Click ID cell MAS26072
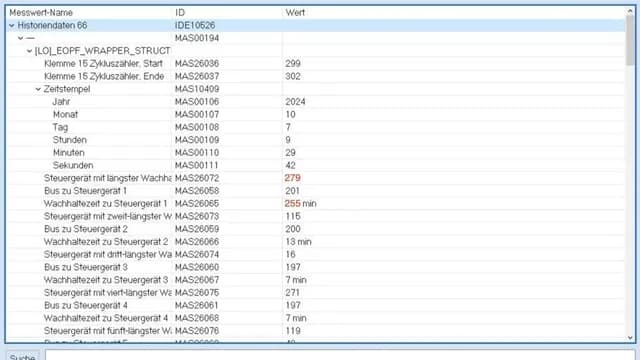The width and height of the screenshot is (640, 360). tap(197, 178)
